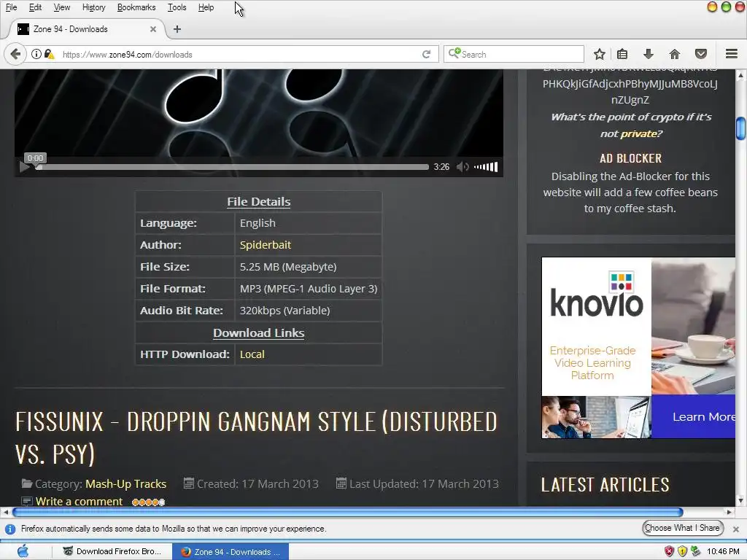Image resolution: width=747 pixels, height=560 pixels.
Task: Close the Zone 94 - Downloads tab
Action: click(153, 29)
